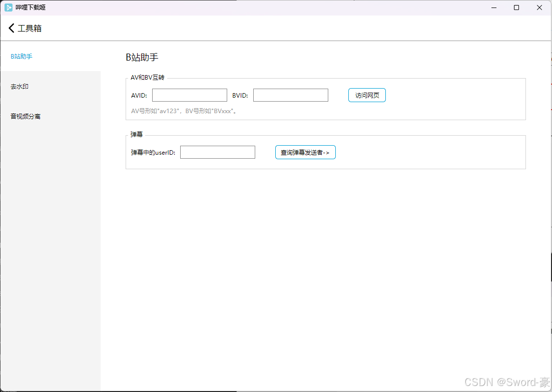Image resolution: width=552 pixels, height=392 pixels.
Task: Go back using the 工具箱 back arrow
Action: (x=12, y=28)
